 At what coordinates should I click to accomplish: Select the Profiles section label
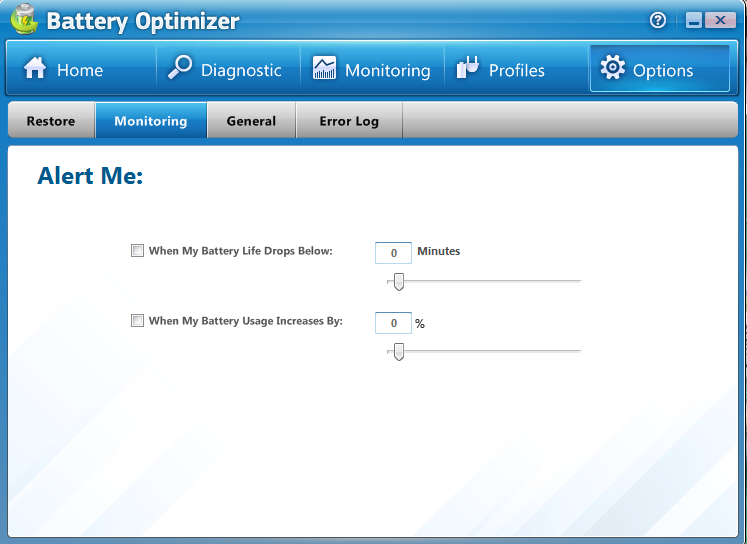[516, 71]
